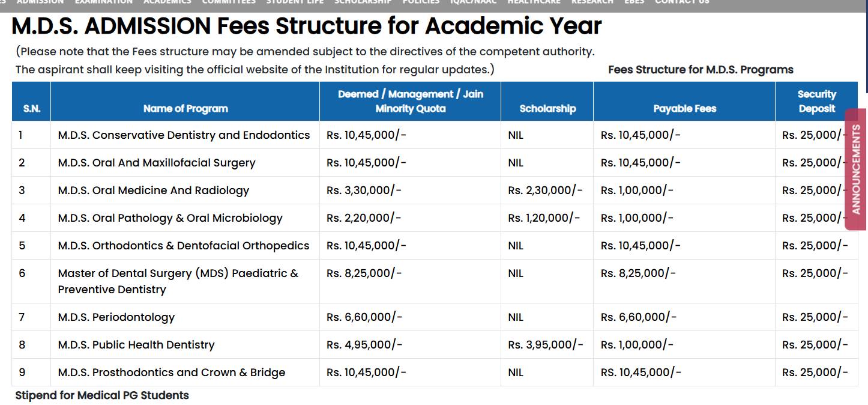Click the Rs. 3,95,000/- scholarship amount
Screen dimensions: 868x405
545,345
